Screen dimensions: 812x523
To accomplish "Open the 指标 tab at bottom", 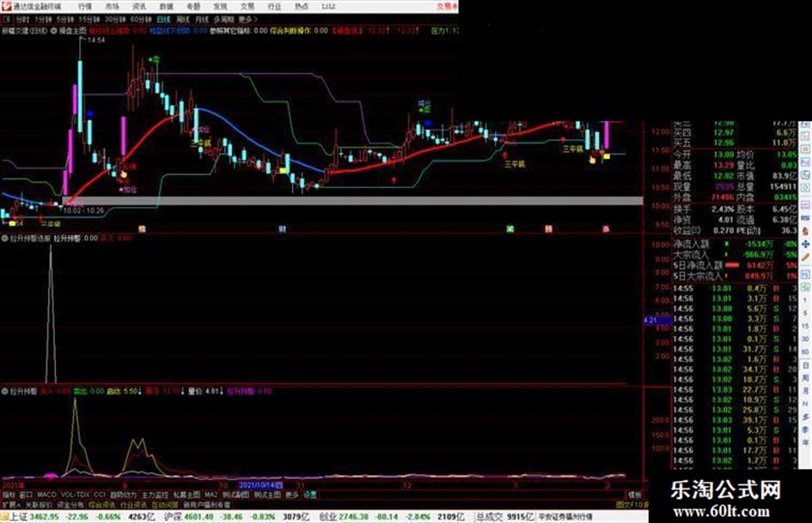I will point(9,495).
